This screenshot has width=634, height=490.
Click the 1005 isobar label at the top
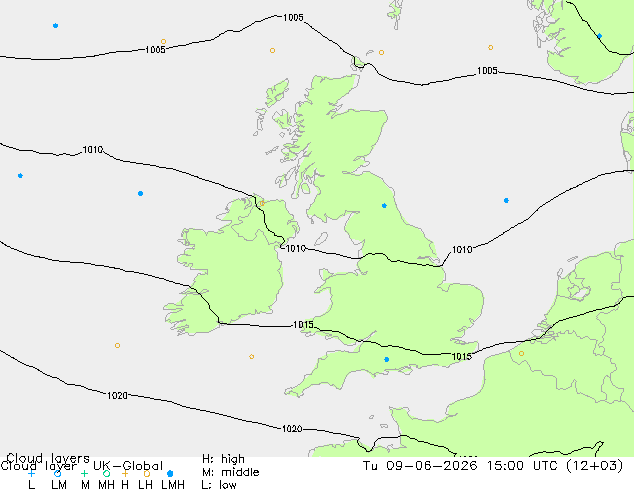[293, 17]
